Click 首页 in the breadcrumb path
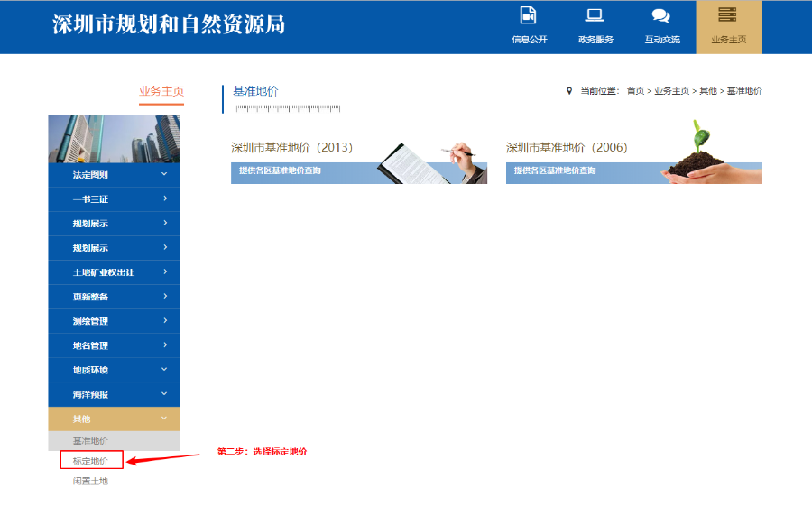Viewport: 812px width, 506px height. point(635,91)
